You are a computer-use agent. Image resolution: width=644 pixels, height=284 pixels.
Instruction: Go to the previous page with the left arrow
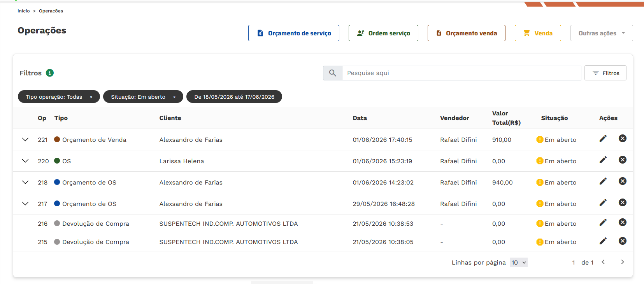tap(603, 262)
